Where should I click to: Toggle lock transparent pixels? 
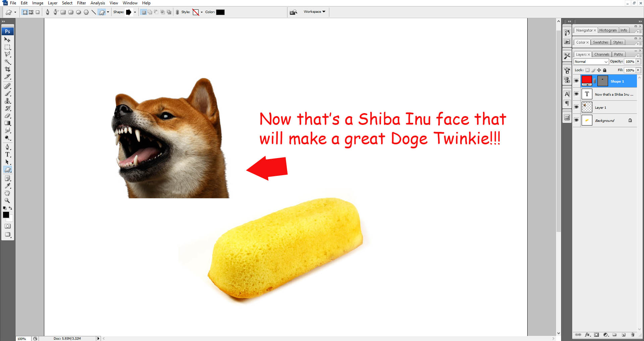pos(587,70)
